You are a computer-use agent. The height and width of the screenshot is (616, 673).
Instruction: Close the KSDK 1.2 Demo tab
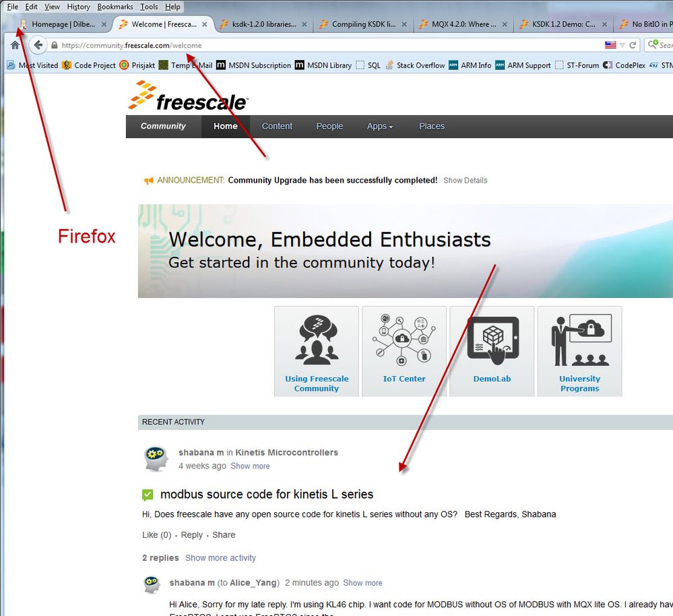[x=605, y=24]
